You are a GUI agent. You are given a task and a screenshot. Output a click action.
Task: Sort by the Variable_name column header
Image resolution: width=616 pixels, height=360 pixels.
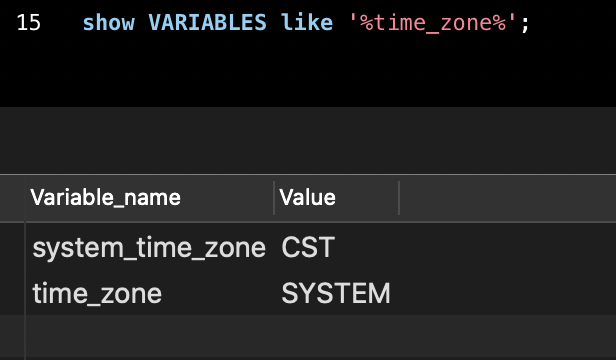(149, 198)
